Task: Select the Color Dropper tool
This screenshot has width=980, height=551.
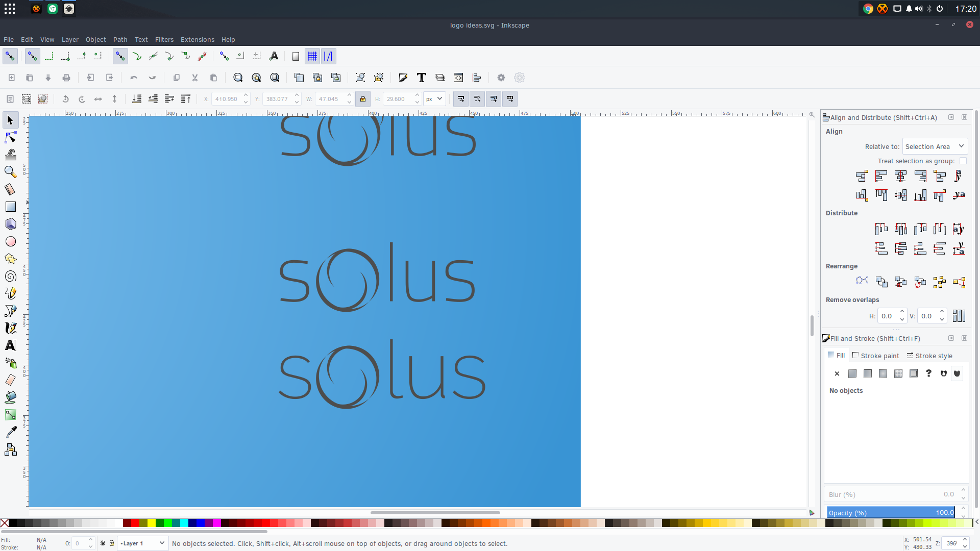Action: pyautogui.click(x=10, y=432)
